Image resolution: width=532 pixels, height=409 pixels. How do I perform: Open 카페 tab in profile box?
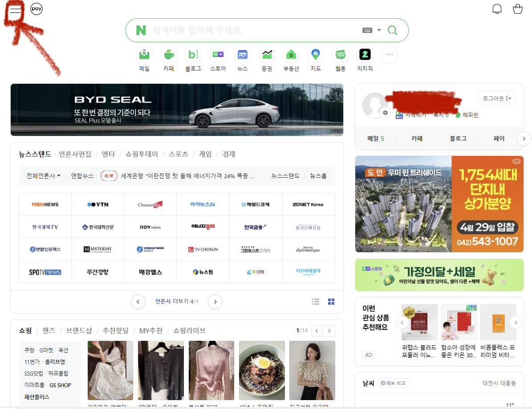pyautogui.click(x=417, y=139)
